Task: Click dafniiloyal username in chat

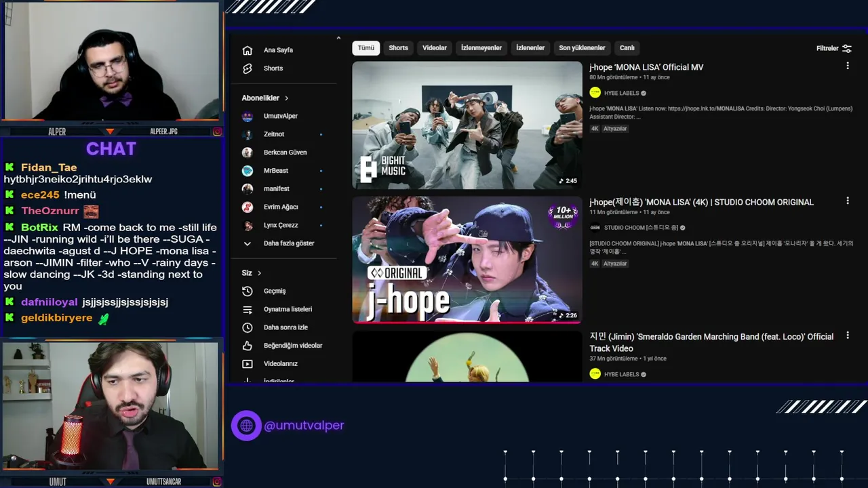Action: [50, 302]
